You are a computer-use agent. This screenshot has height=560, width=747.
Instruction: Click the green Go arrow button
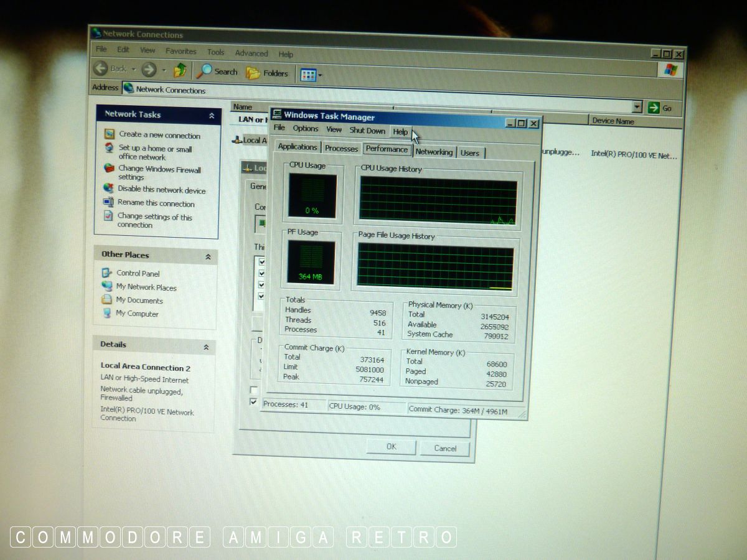tap(654, 108)
